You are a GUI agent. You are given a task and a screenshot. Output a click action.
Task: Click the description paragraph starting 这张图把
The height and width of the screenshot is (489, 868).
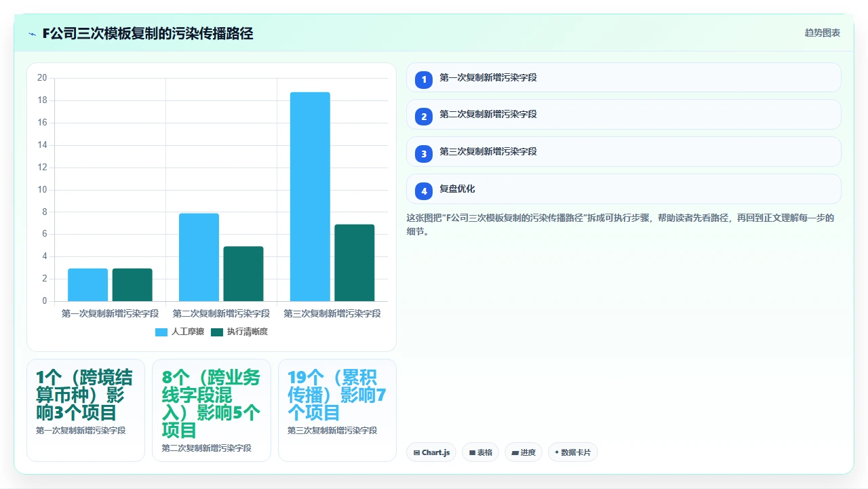coord(620,224)
